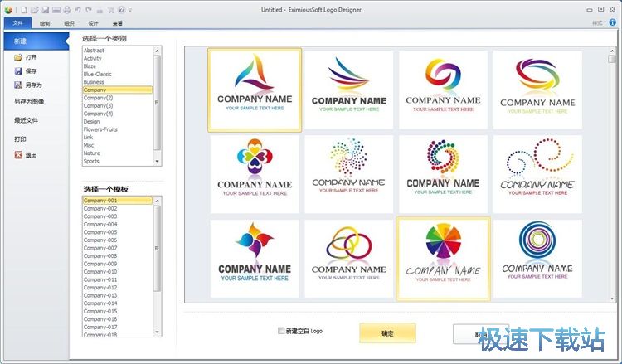Select the triangular swirl logo thumbnail

(255, 90)
